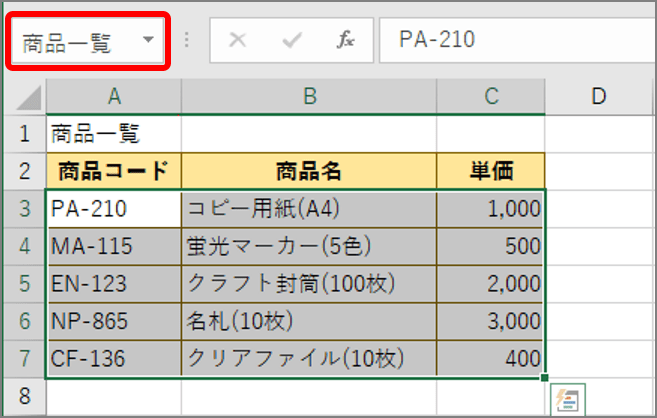Click the fill handle of the selection
Image resolution: width=657 pixels, height=418 pixels.
tap(544, 378)
